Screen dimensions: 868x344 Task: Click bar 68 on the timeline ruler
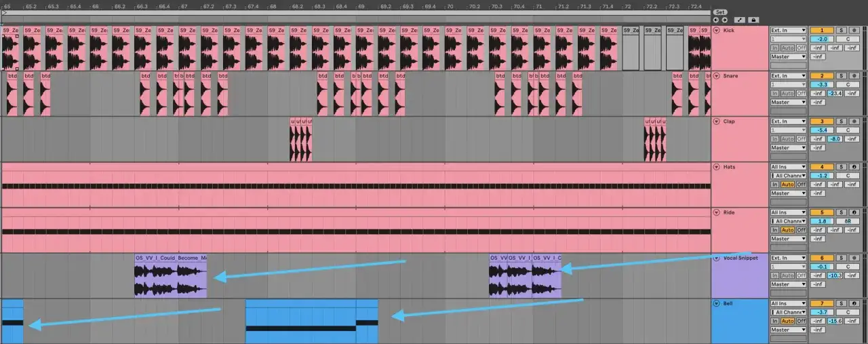[x=273, y=6]
